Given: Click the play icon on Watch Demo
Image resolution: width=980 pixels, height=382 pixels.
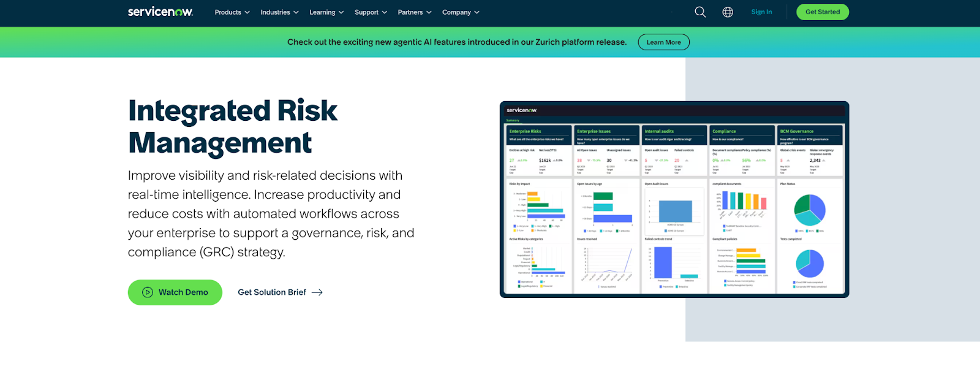Looking at the screenshot, I should [148, 292].
